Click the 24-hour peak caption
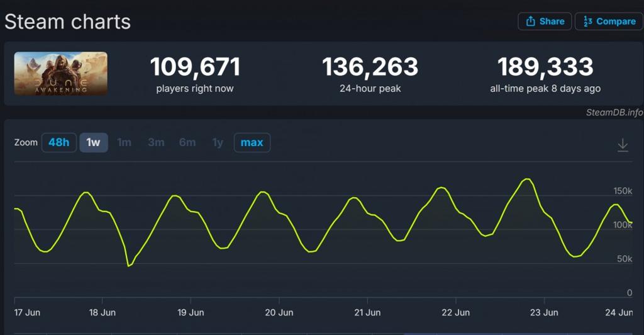644x335 pixels. pyautogui.click(x=370, y=88)
